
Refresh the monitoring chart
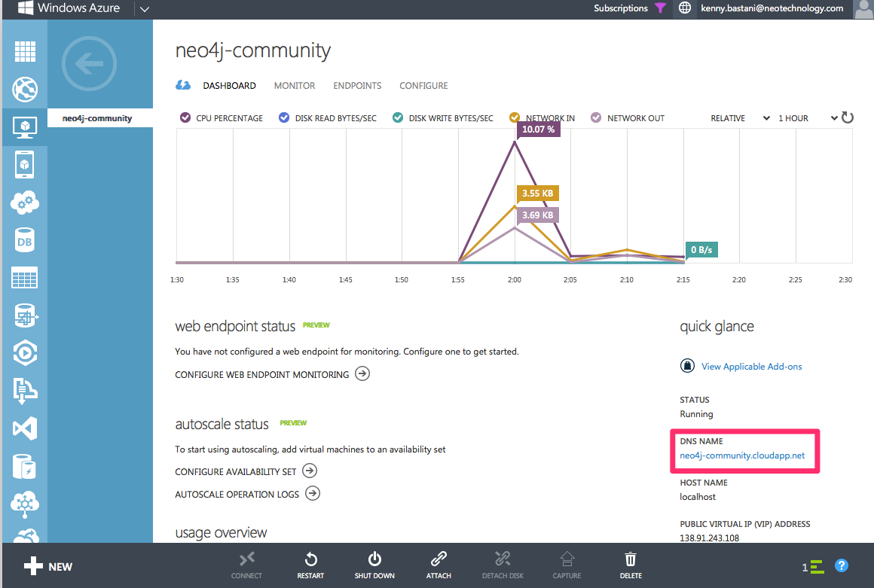point(847,117)
